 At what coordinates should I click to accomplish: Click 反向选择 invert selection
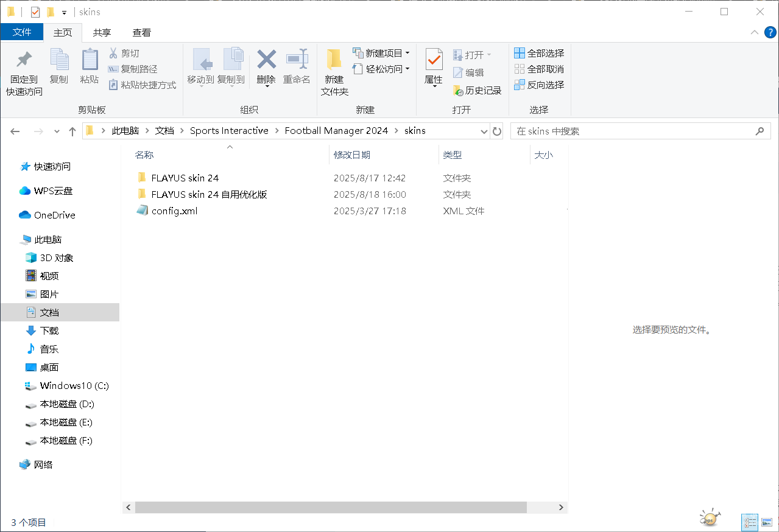(x=539, y=85)
